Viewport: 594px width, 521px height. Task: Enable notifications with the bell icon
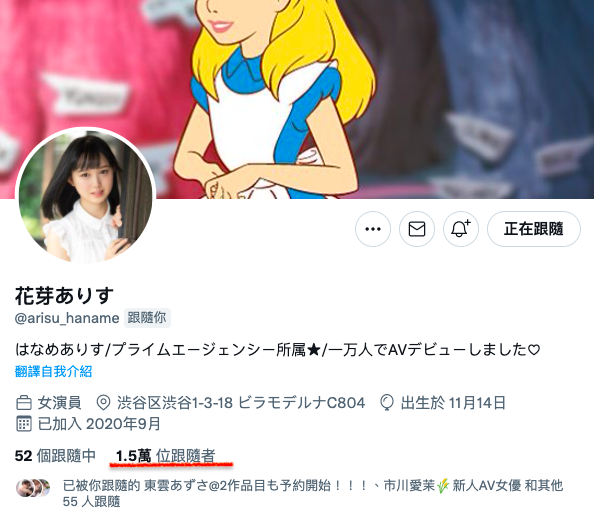461,229
